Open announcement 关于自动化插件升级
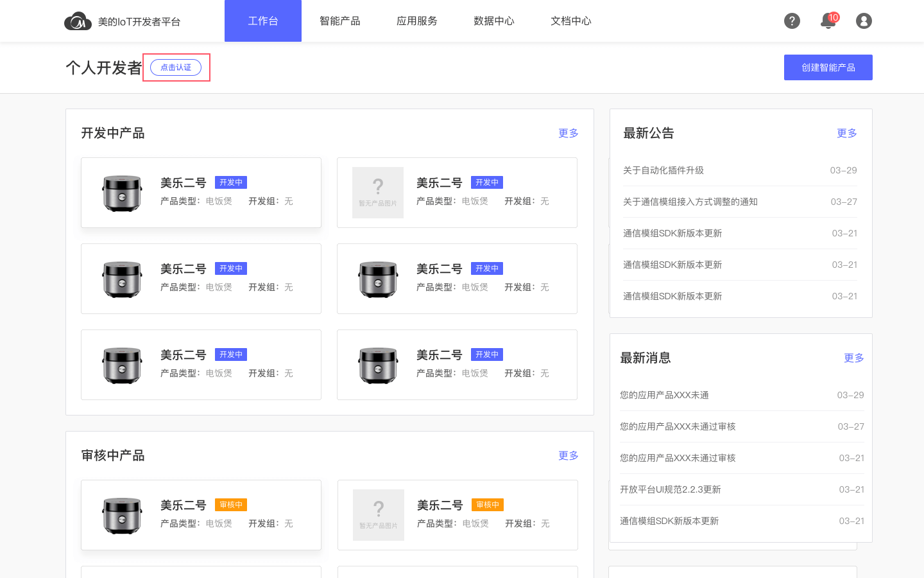Screen dimensions: 924x578 (663, 170)
